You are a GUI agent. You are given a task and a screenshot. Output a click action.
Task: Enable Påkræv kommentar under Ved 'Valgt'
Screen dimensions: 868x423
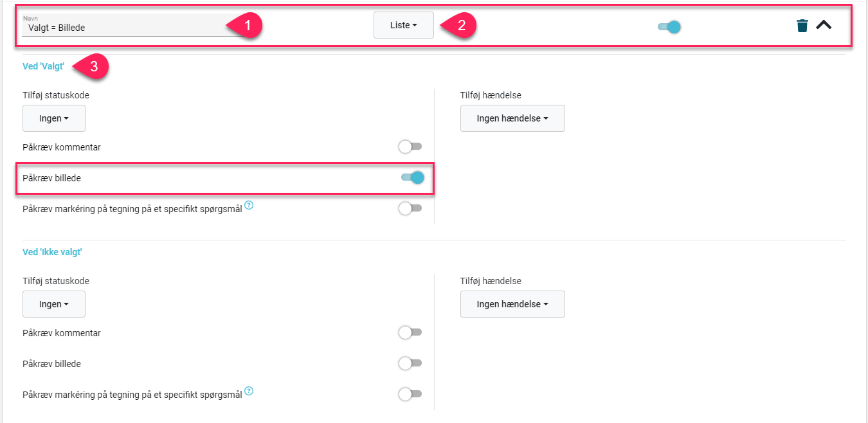[410, 147]
